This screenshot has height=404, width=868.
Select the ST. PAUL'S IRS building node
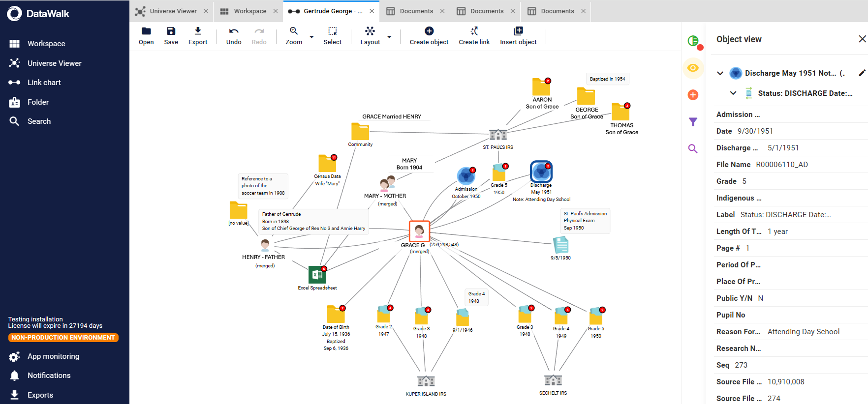pyautogui.click(x=498, y=134)
